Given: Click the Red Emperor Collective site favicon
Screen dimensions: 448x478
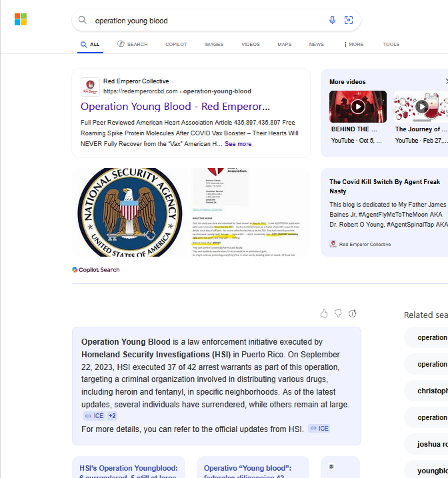Looking at the screenshot, I should tap(90, 87).
